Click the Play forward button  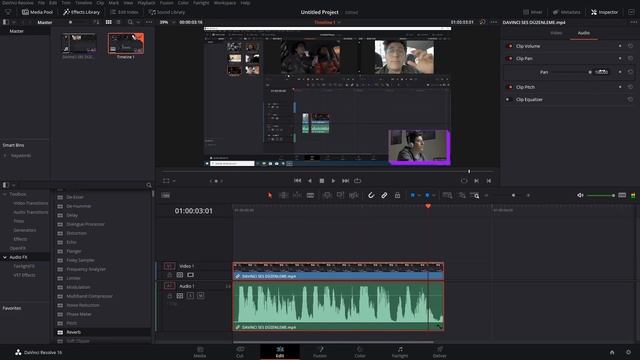pyautogui.click(x=333, y=180)
